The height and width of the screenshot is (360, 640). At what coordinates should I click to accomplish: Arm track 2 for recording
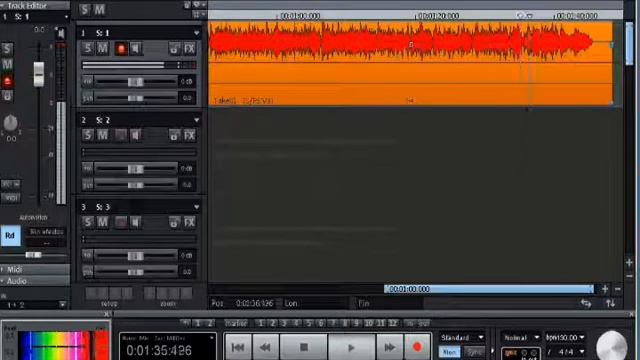121,135
